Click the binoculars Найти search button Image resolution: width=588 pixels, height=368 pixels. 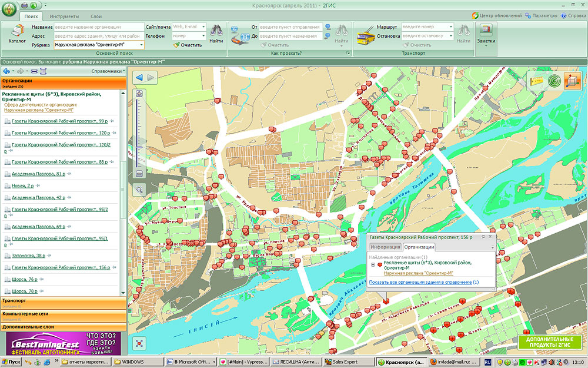pos(216,33)
